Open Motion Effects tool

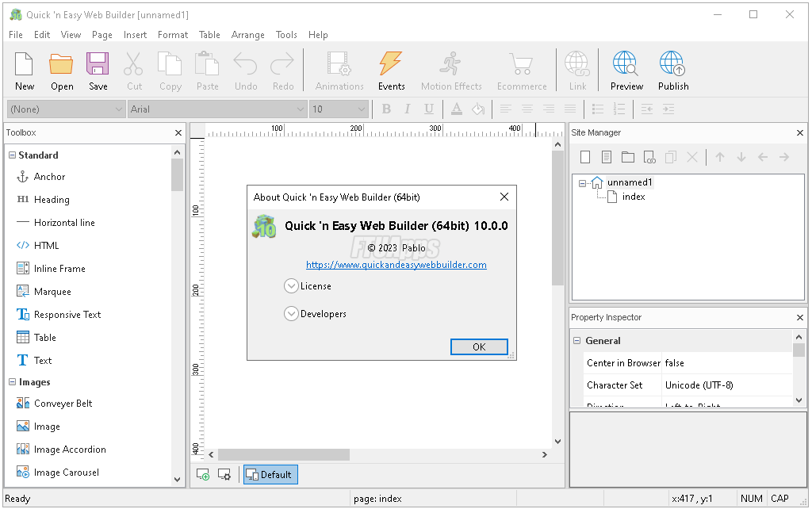coord(451,71)
